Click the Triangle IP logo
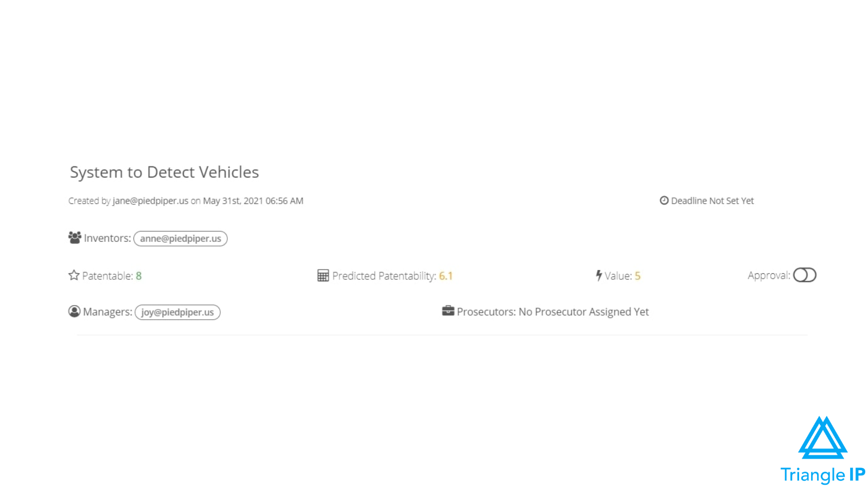The image size is (868, 488). pos(822,450)
